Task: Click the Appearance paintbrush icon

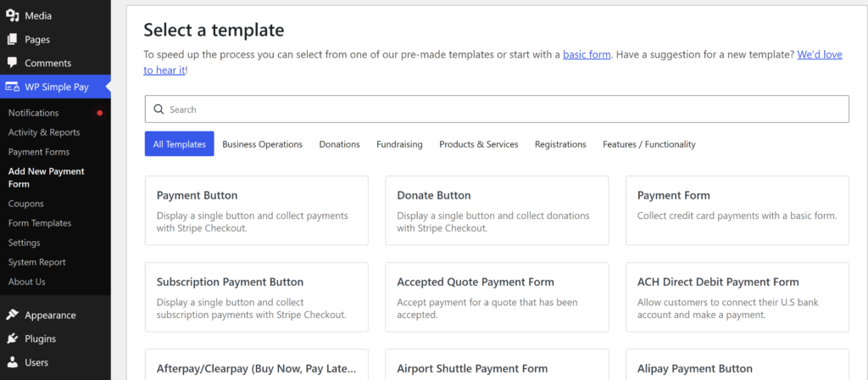Action: tap(12, 316)
